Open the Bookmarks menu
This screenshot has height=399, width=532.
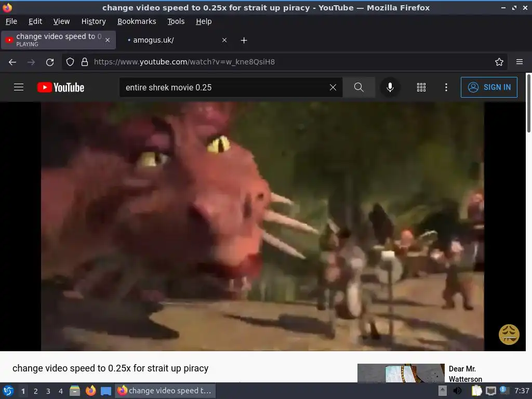coord(137,21)
